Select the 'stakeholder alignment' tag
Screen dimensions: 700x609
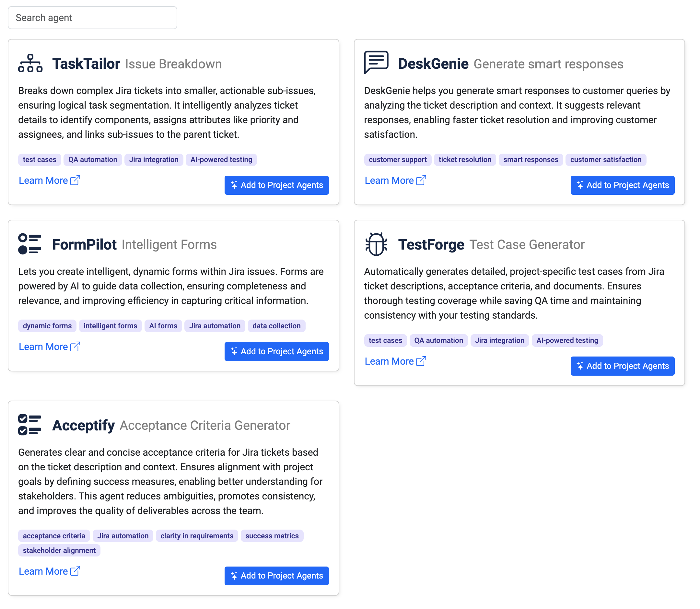59,551
